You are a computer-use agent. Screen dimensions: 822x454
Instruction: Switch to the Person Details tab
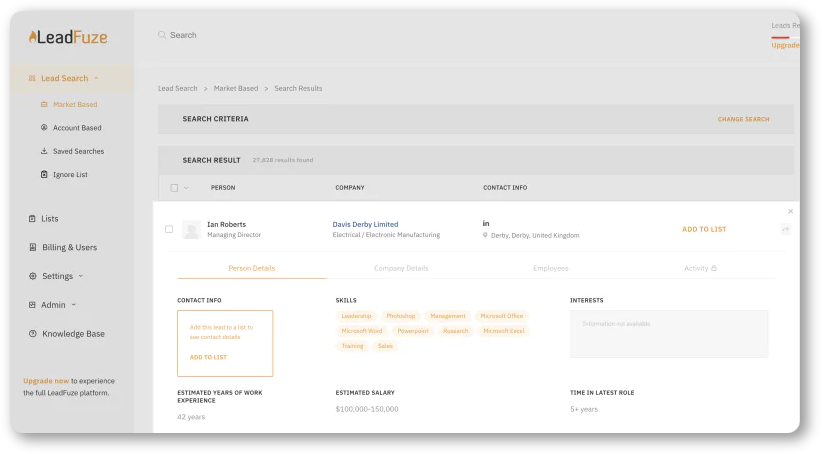pyautogui.click(x=252, y=268)
